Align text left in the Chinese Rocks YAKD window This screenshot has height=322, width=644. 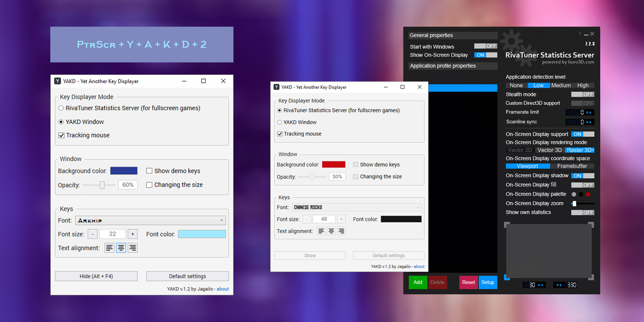(321, 231)
